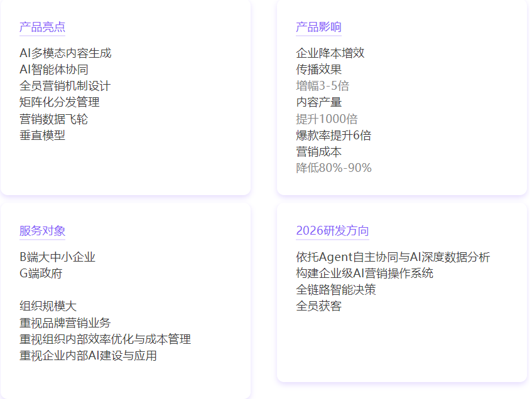The image size is (532, 399).
Task: Click 重视组织内部效率优化与成本管理 line
Action: pyautogui.click(x=105, y=339)
